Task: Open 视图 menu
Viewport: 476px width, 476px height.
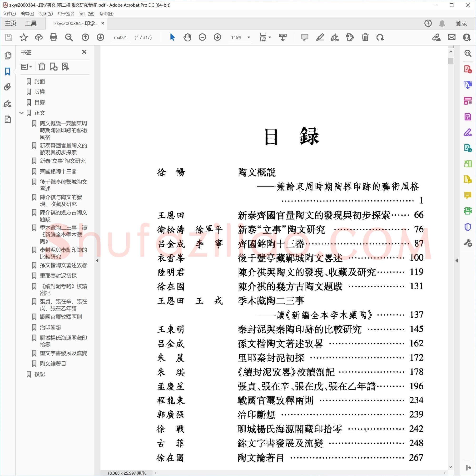Action: click(46, 14)
